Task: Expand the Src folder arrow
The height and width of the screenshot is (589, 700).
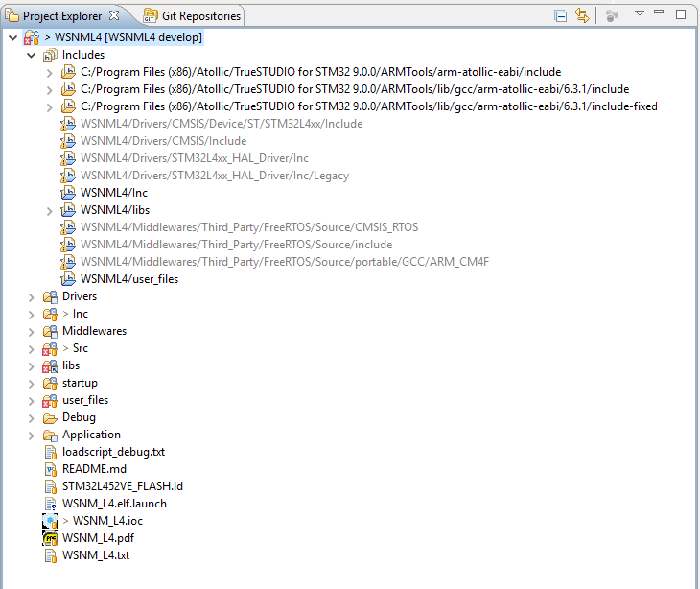Action: (32, 349)
